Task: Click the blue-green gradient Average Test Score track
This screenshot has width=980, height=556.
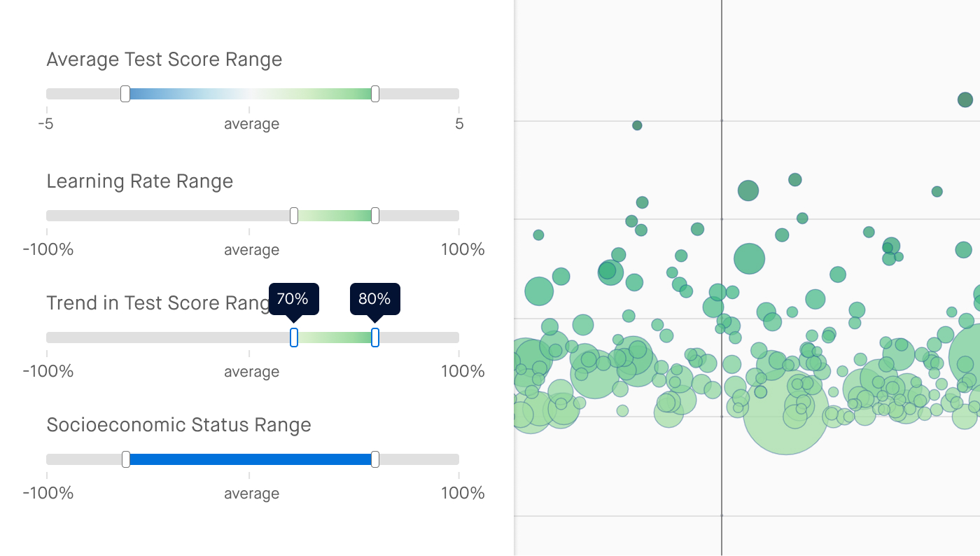Action: pyautogui.click(x=250, y=94)
